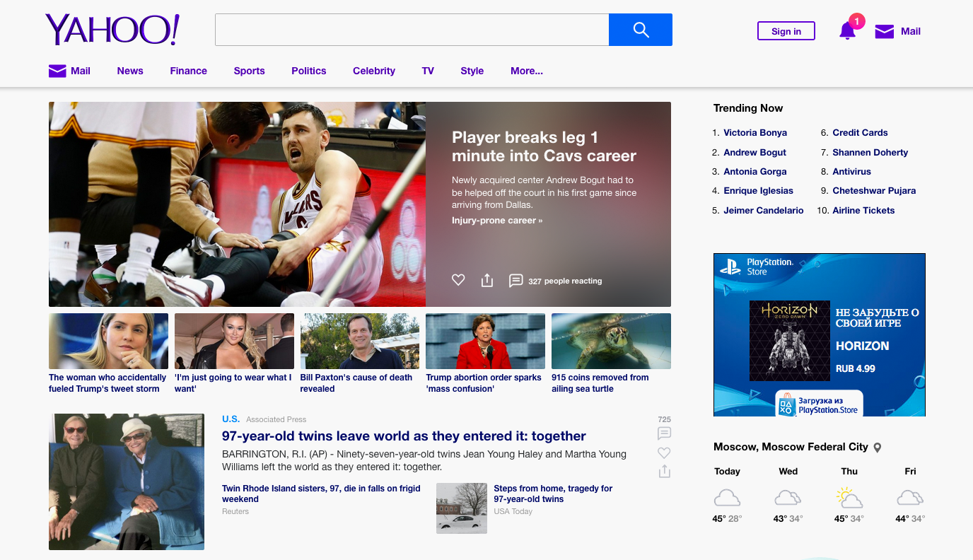The height and width of the screenshot is (560, 973).
Task: Open trending topic Shannen Doherty
Action: coord(870,152)
